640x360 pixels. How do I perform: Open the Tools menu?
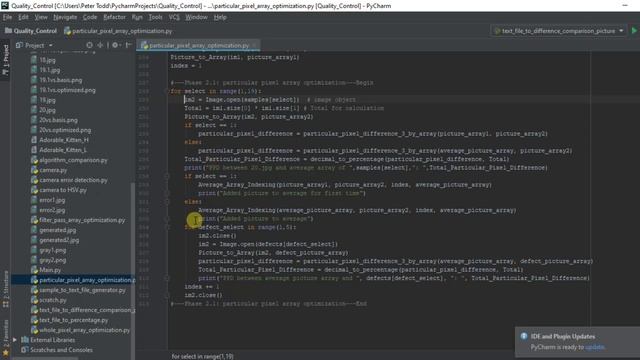click(155, 17)
